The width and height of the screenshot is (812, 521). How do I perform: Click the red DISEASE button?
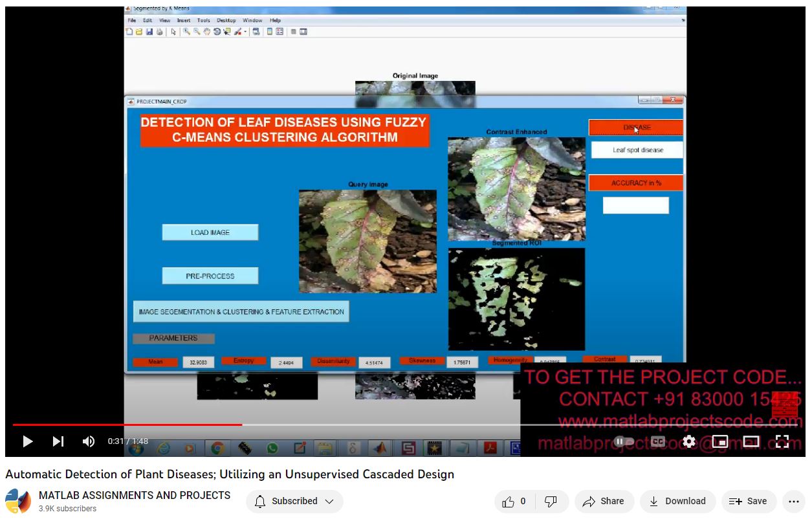635,127
